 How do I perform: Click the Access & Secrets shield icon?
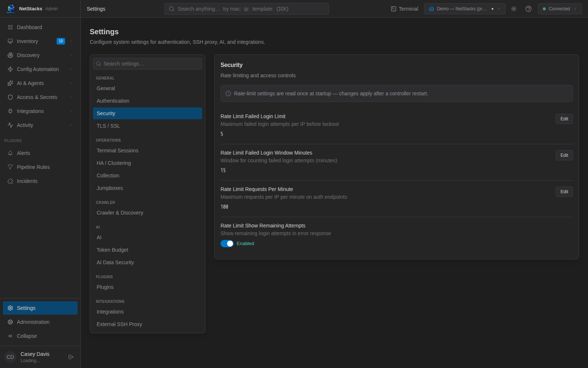point(10,97)
